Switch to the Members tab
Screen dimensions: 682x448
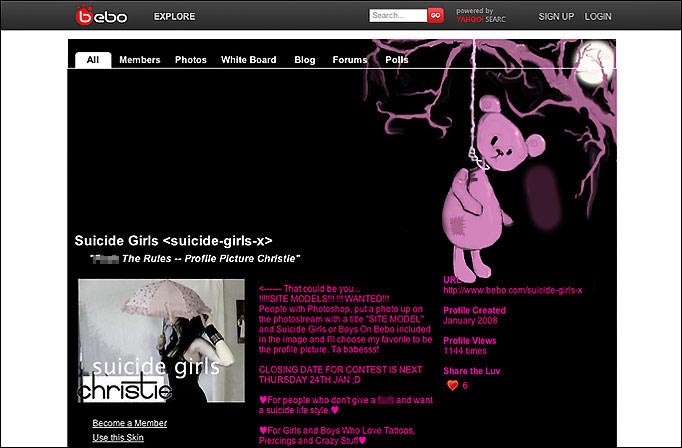click(139, 60)
